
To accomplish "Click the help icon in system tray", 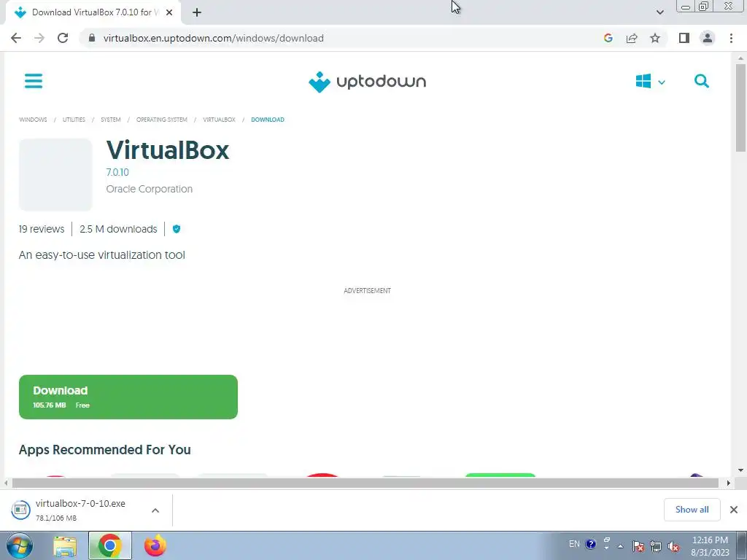I will point(591,544).
